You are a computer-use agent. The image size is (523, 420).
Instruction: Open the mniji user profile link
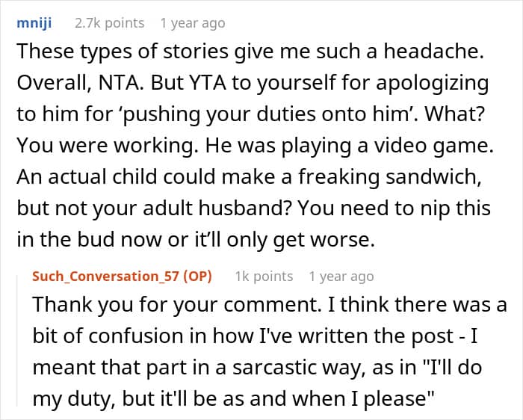pos(34,24)
